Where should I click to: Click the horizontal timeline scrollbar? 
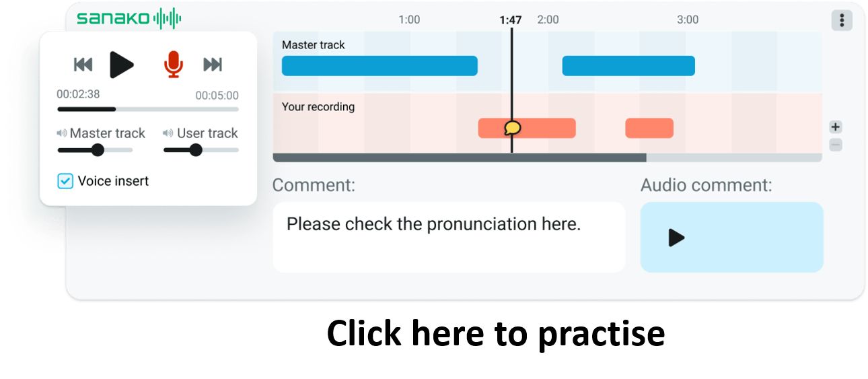[460, 158]
